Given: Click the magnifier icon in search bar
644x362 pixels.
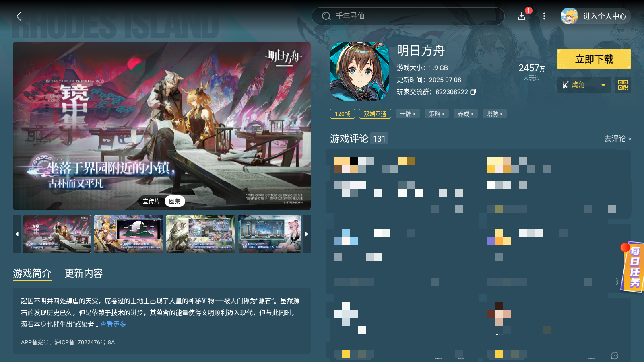Looking at the screenshot, I should 326,16.
